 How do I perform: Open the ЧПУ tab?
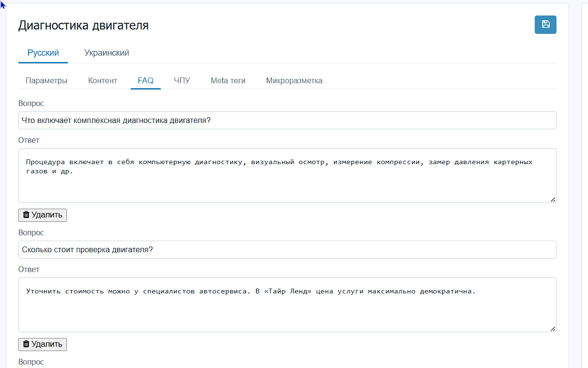[182, 80]
